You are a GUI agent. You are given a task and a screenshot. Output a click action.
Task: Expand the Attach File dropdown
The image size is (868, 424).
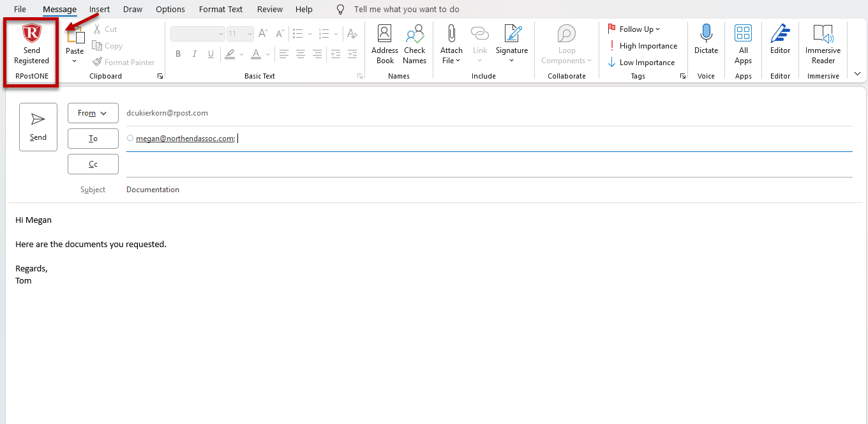pyautogui.click(x=451, y=61)
